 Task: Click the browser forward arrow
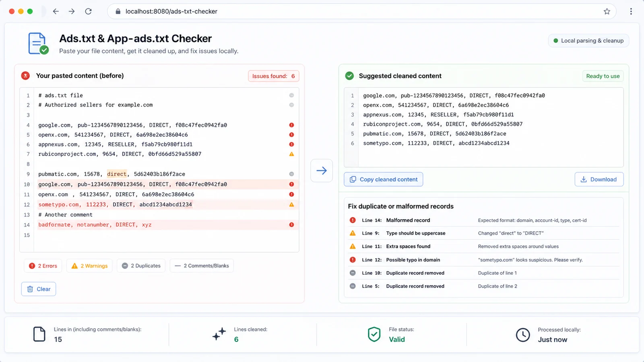coord(72,11)
